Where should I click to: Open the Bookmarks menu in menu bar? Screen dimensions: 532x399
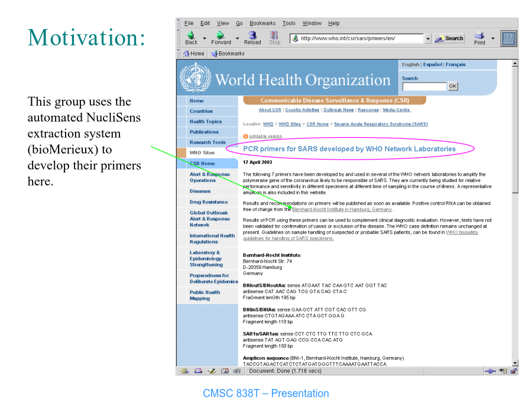coord(262,24)
